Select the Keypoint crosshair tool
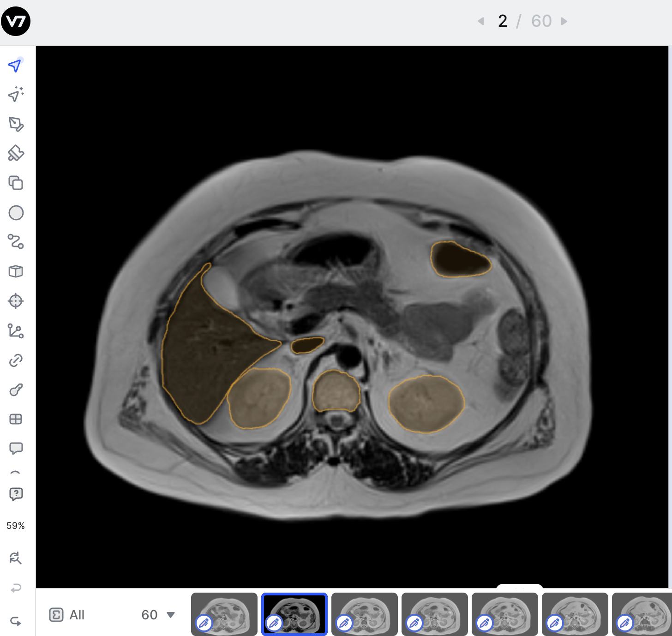The height and width of the screenshot is (636, 672). pos(16,301)
